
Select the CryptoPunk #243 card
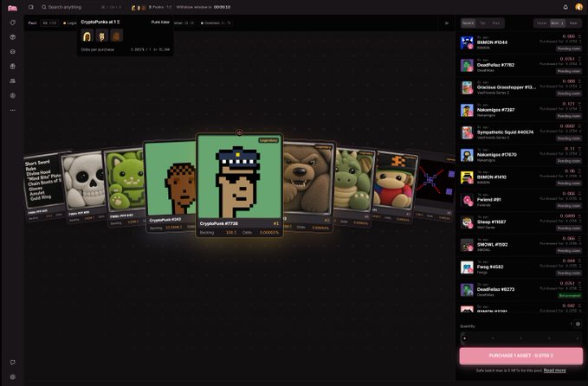[x=171, y=186]
